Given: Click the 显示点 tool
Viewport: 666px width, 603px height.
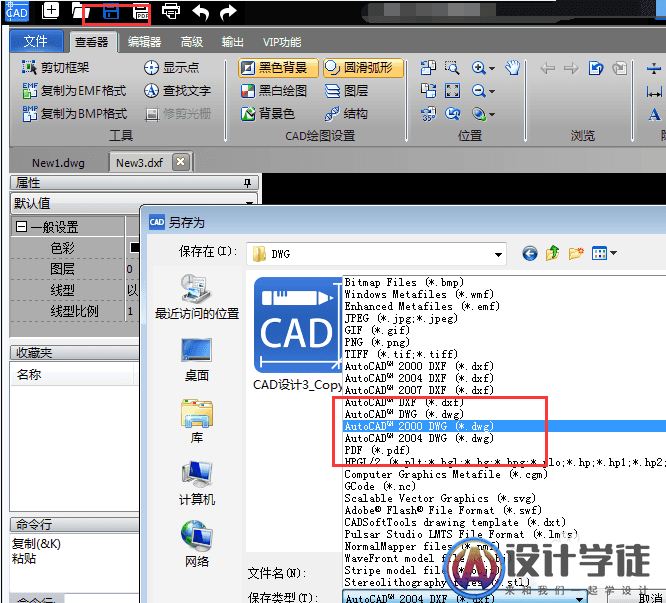Looking at the screenshot, I should coord(171,67).
